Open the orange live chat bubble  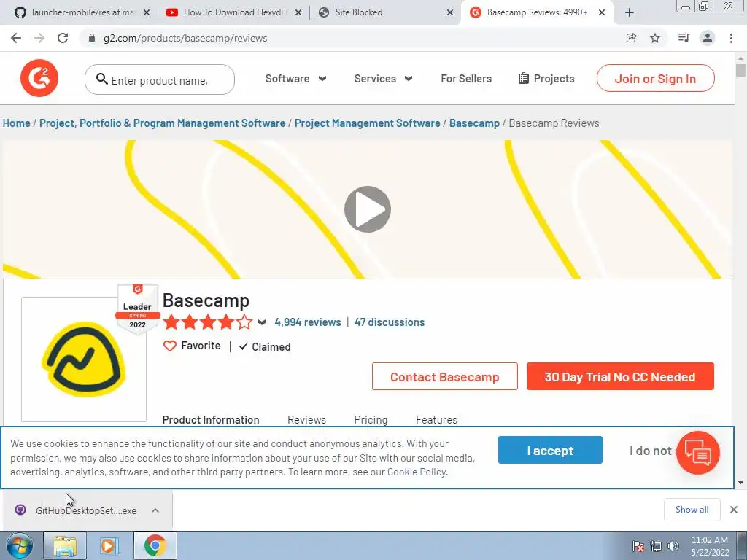(x=698, y=452)
